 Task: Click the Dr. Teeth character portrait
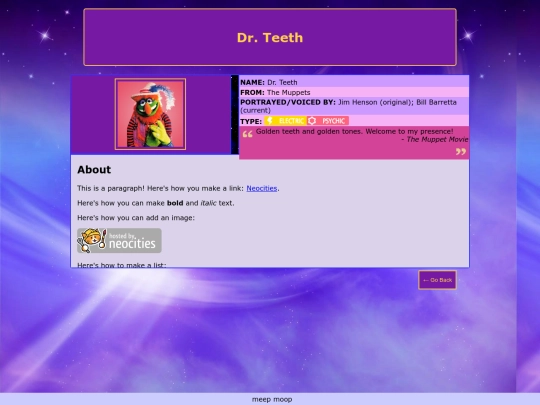click(150, 114)
